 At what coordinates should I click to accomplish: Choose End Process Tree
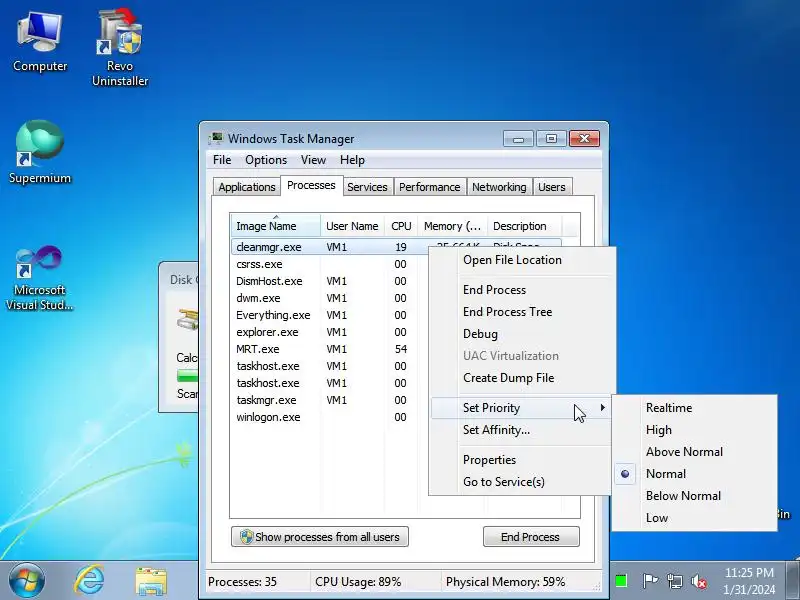[x=520, y=312]
